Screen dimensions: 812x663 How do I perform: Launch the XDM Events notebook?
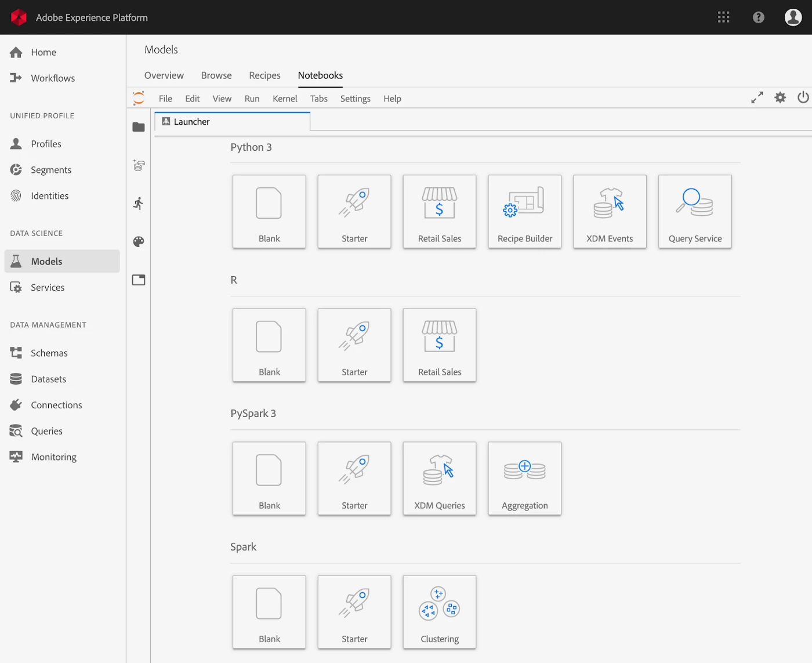coord(610,212)
